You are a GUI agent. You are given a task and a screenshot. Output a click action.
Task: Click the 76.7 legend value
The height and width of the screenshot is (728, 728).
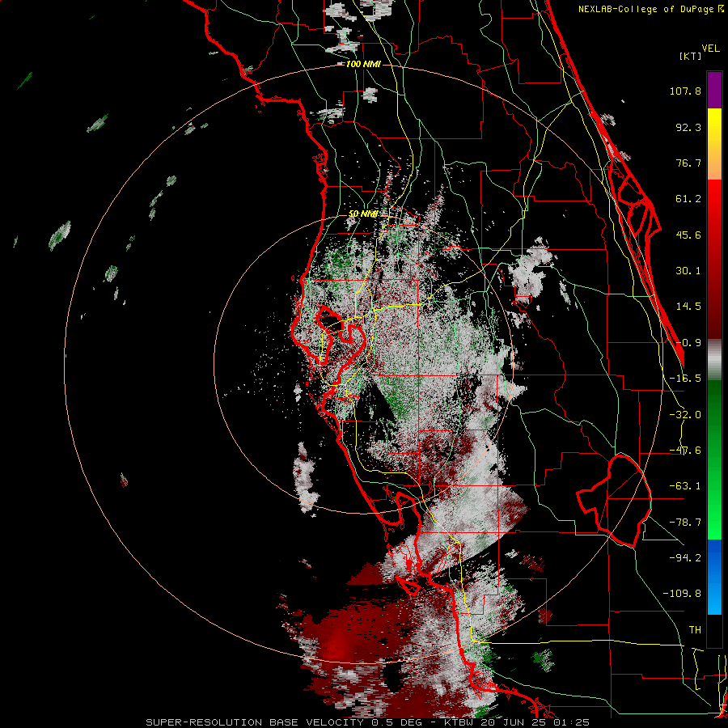tap(688, 163)
